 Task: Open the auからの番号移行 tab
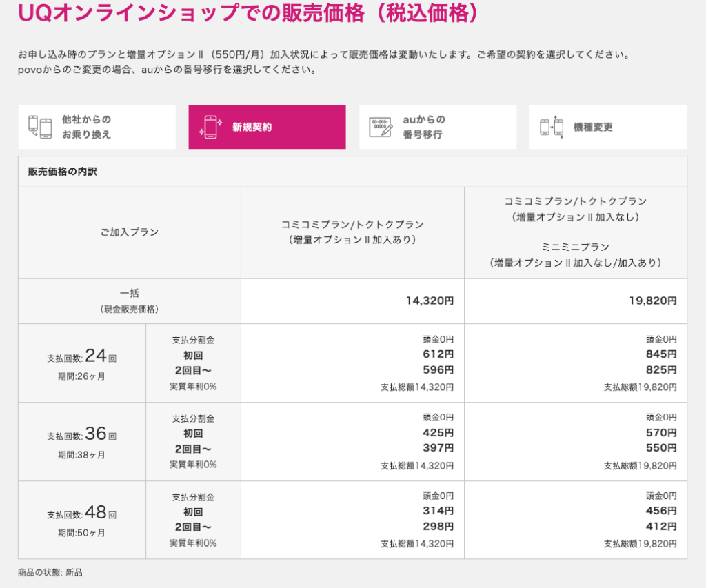tap(437, 127)
